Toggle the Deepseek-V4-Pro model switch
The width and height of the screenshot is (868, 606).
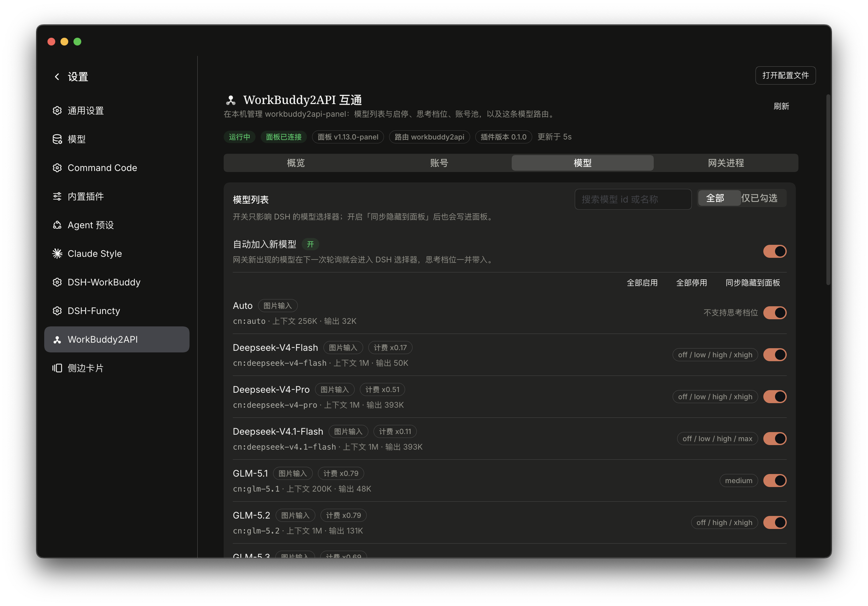(x=775, y=397)
